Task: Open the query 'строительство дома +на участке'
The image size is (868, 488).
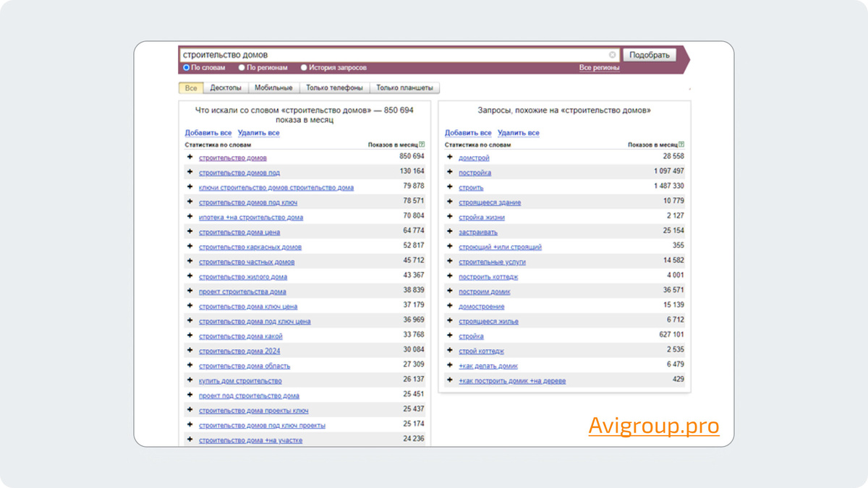Action: [251, 440]
